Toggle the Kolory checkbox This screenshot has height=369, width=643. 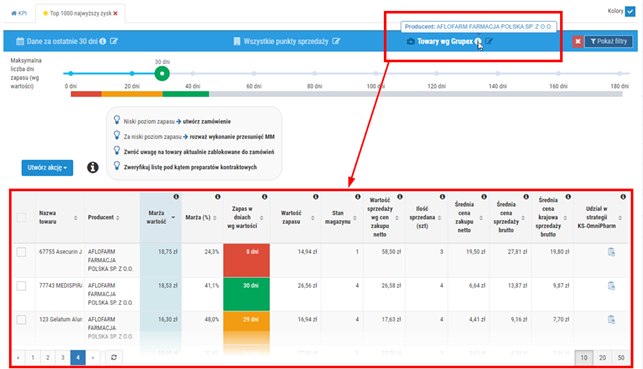630,11
